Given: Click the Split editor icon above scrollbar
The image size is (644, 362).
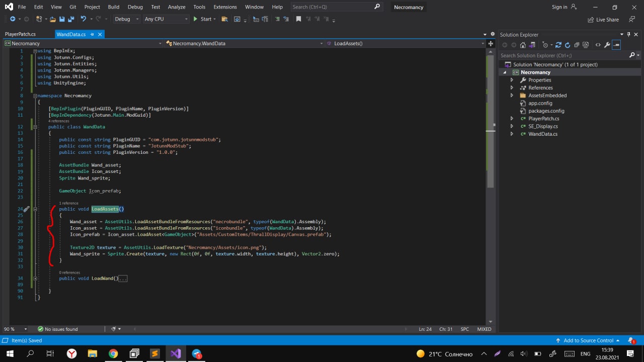Looking at the screenshot, I should click(x=491, y=43).
